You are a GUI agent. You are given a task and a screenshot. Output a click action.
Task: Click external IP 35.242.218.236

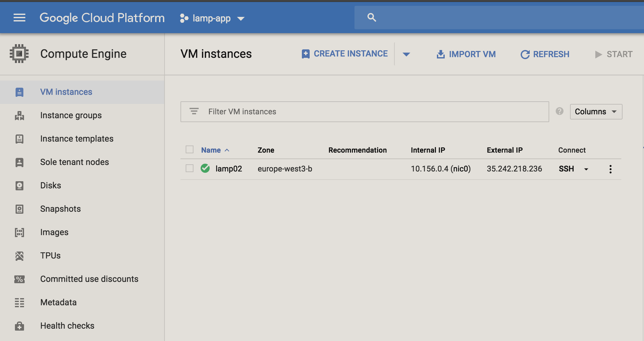pos(514,169)
